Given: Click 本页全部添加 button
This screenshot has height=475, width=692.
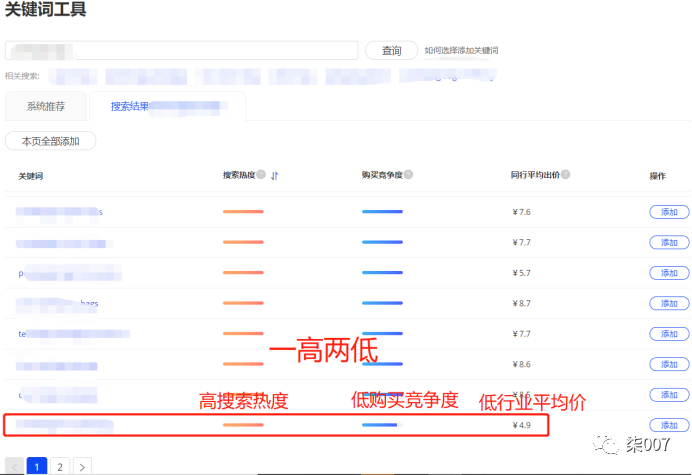Looking at the screenshot, I should (50, 141).
